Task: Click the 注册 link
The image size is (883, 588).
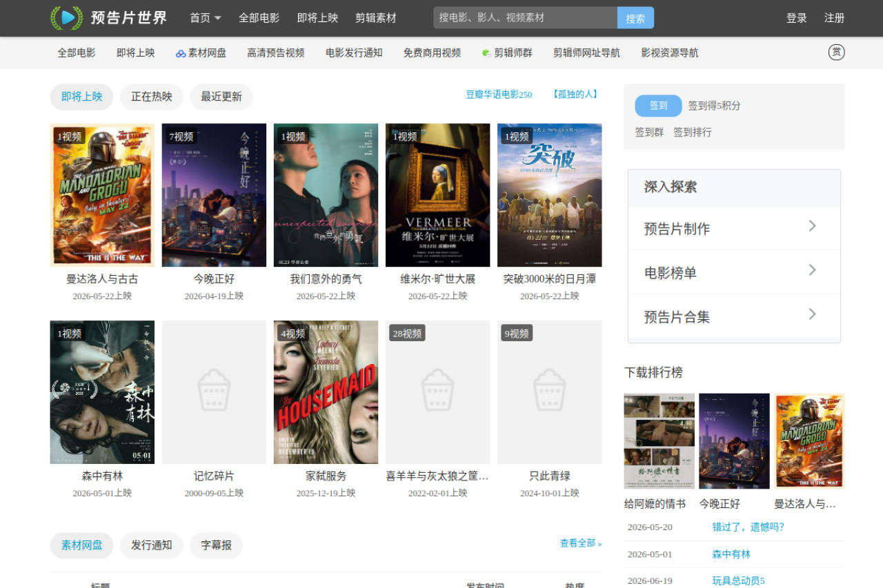Action: 835,18
